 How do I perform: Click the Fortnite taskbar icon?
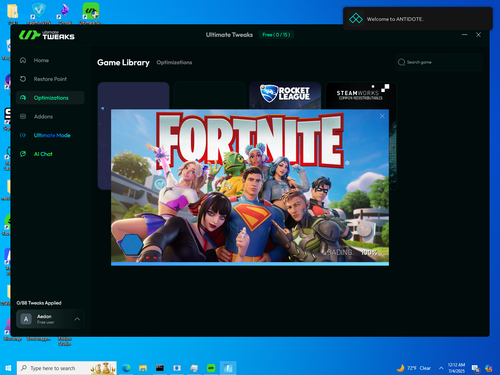[228, 368]
